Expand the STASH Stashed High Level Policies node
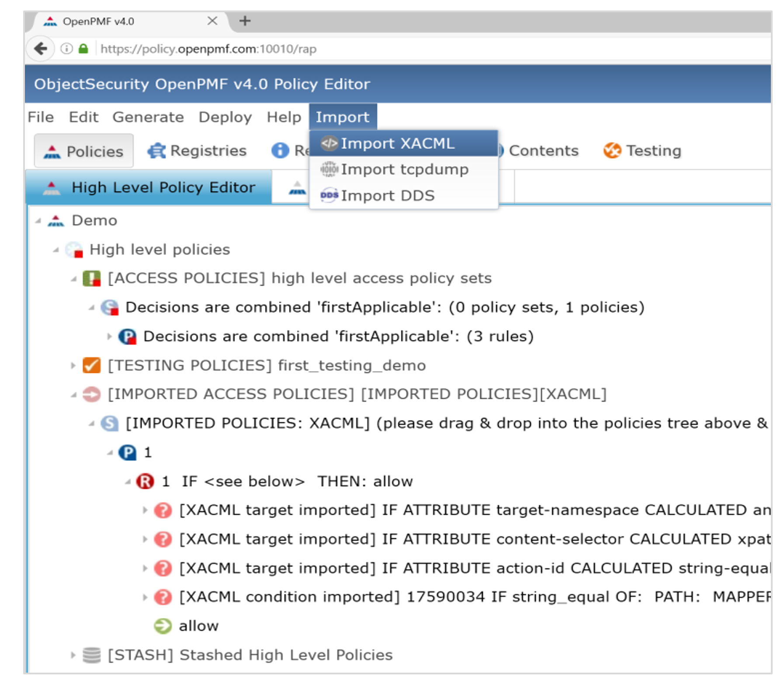 (x=73, y=655)
